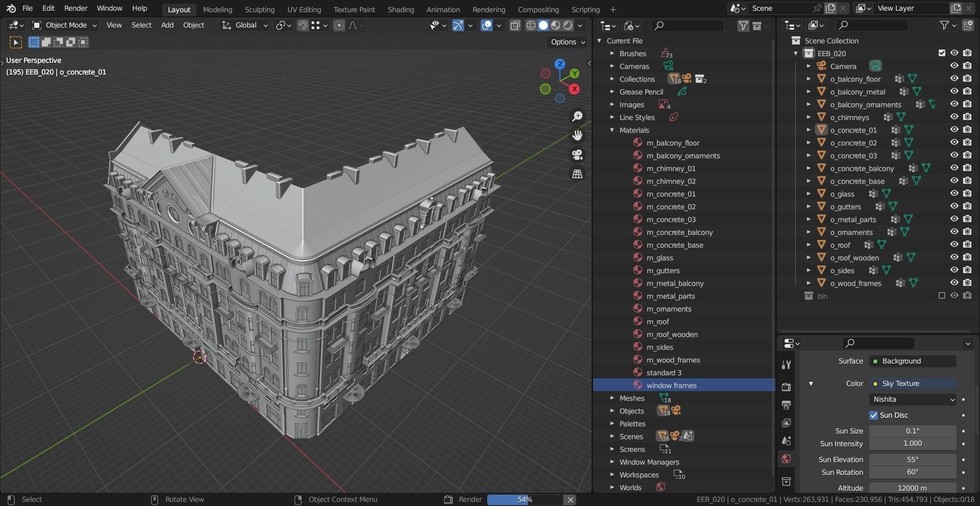The width and height of the screenshot is (980, 506).
Task: Adjust the Sun Elevation field
Action: tap(913, 460)
